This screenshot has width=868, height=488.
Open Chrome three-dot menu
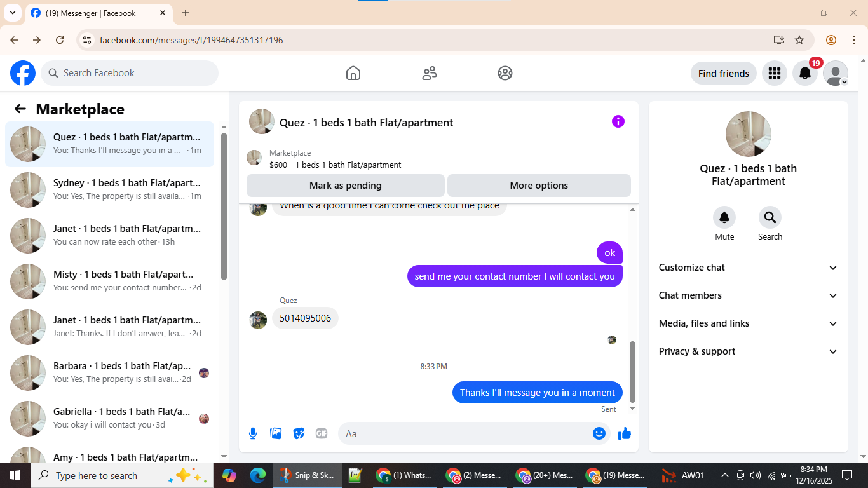point(854,40)
